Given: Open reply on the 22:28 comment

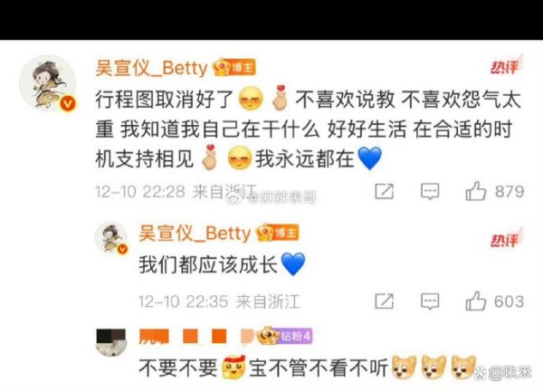Looking at the screenshot, I should click(430, 192).
